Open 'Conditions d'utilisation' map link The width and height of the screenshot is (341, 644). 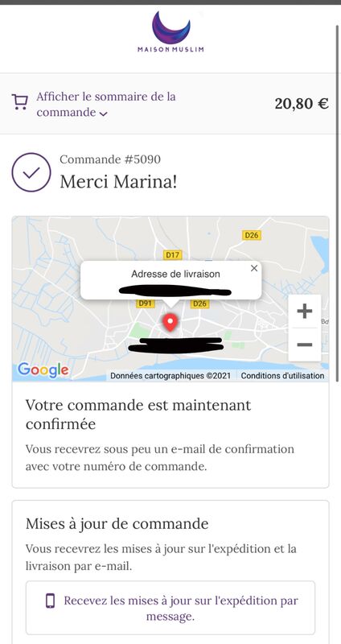tap(282, 376)
